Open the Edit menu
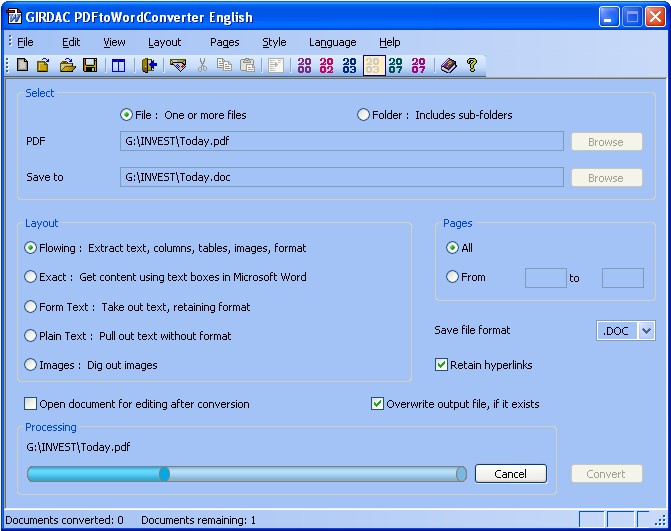Image resolution: width=671 pixels, height=531 pixels. tap(71, 42)
